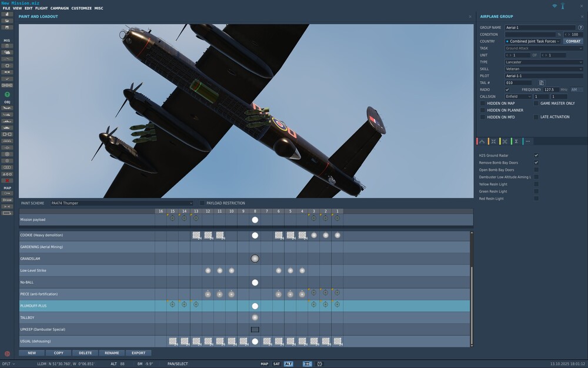Screen dimensions: 588x368
Task: Open the triggered actions tab with yellow marker
Action: click(505, 141)
